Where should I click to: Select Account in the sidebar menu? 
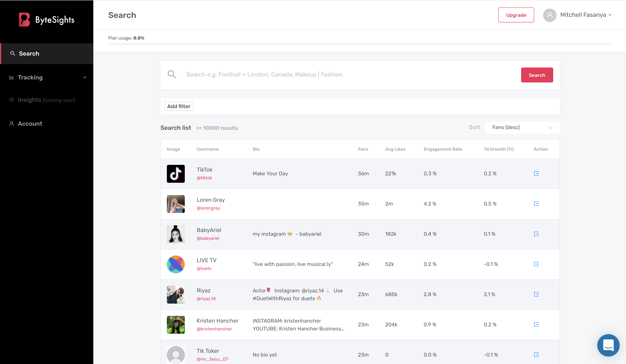click(x=30, y=123)
